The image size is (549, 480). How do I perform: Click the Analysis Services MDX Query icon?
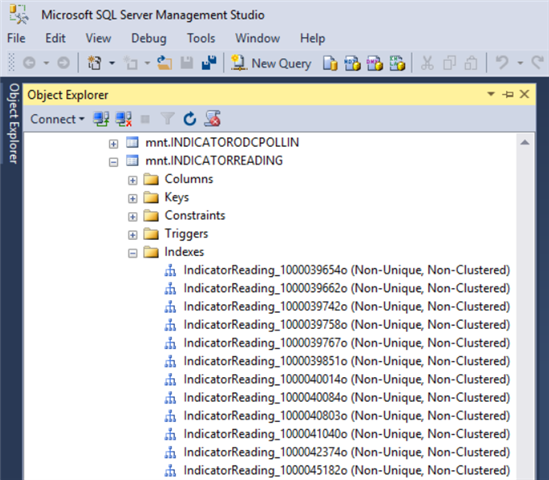pyautogui.click(x=353, y=63)
